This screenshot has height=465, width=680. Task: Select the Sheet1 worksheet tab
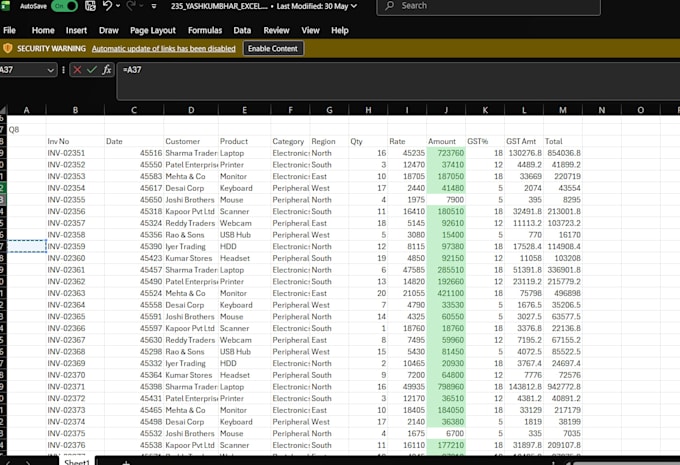(x=77, y=462)
